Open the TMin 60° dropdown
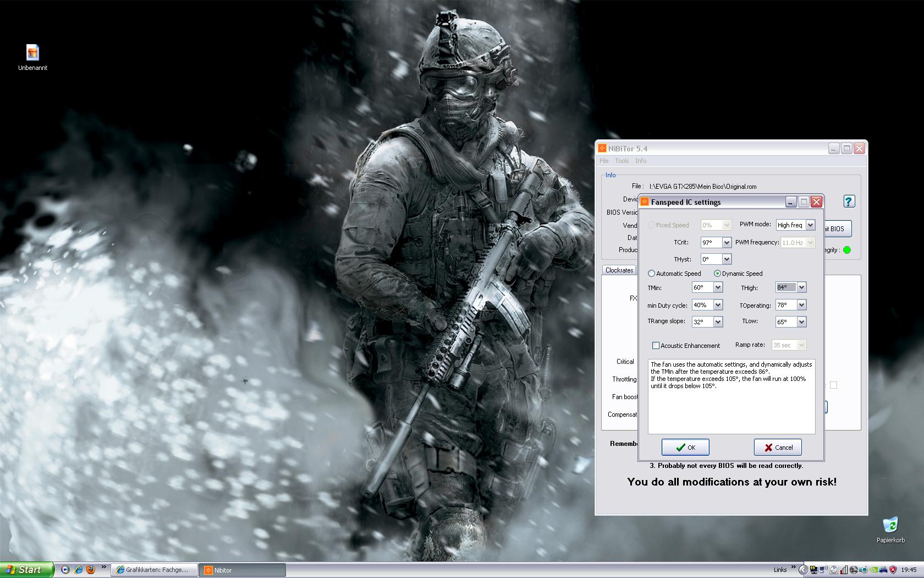 click(718, 287)
